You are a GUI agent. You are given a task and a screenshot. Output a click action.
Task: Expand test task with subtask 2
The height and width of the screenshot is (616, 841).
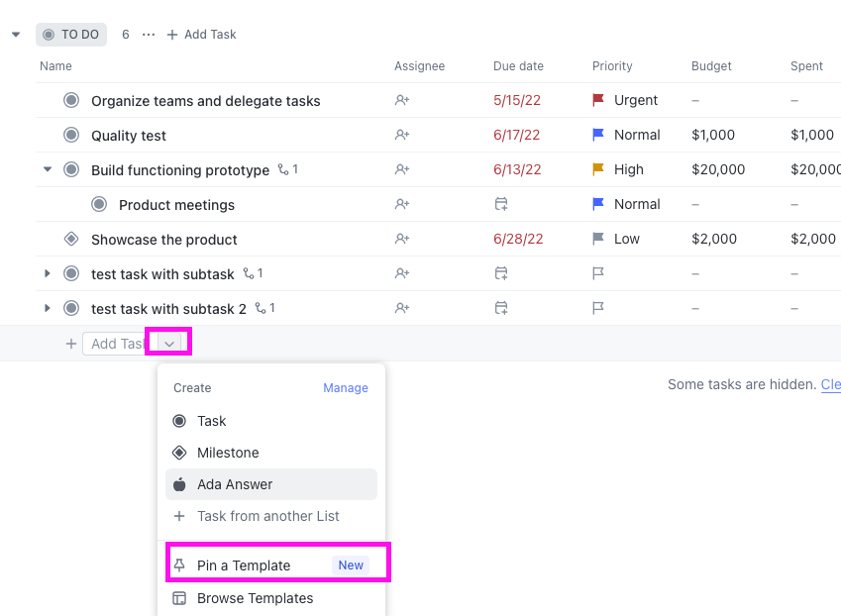[x=47, y=308]
